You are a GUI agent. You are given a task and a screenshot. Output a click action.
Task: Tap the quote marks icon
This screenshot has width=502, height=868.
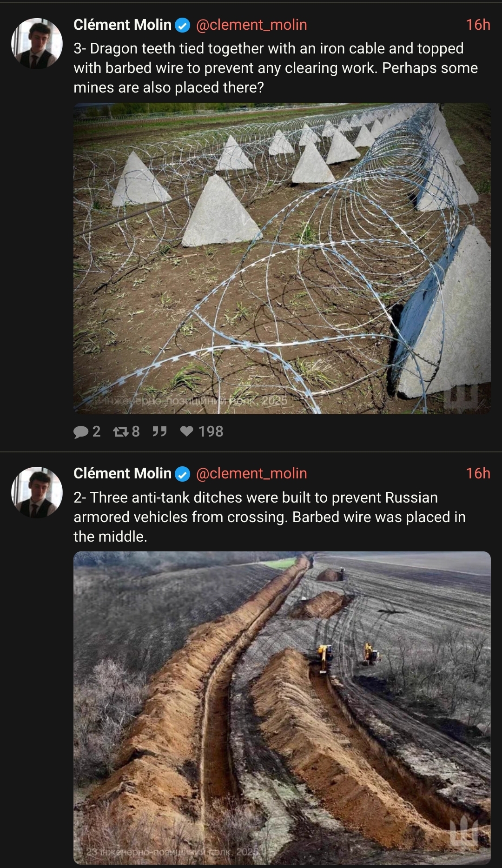coord(159,432)
